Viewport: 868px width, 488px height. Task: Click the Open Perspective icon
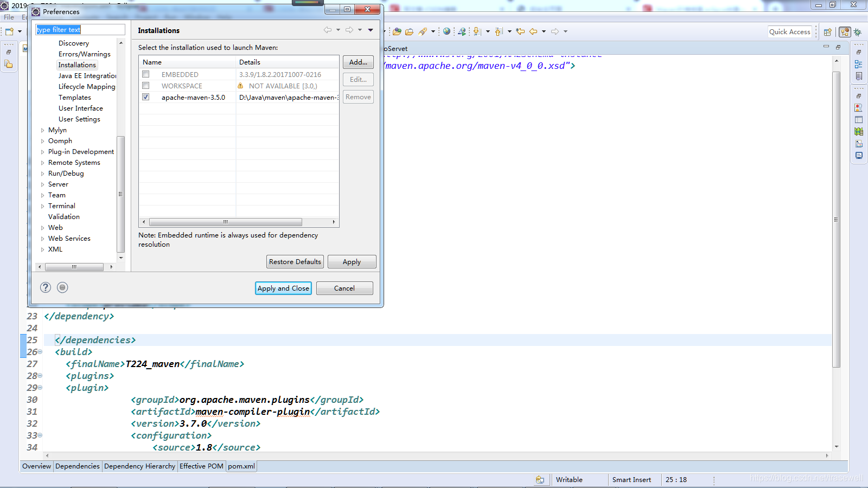[828, 32]
